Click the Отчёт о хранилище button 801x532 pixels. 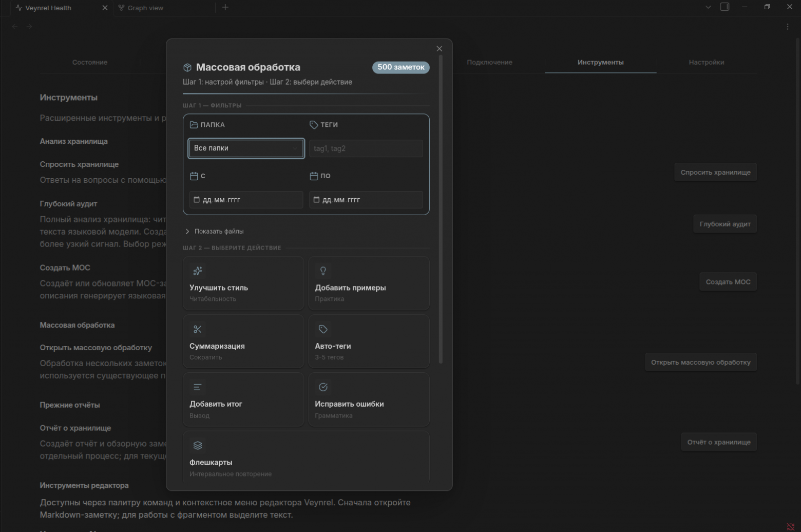[719, 442]
